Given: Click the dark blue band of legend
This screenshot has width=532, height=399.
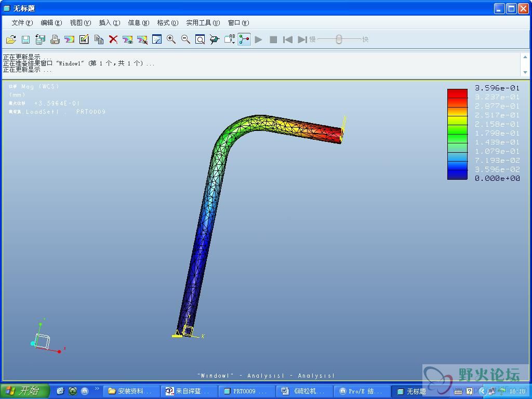Looking at the screenshot, I should [x=457, y=175].
